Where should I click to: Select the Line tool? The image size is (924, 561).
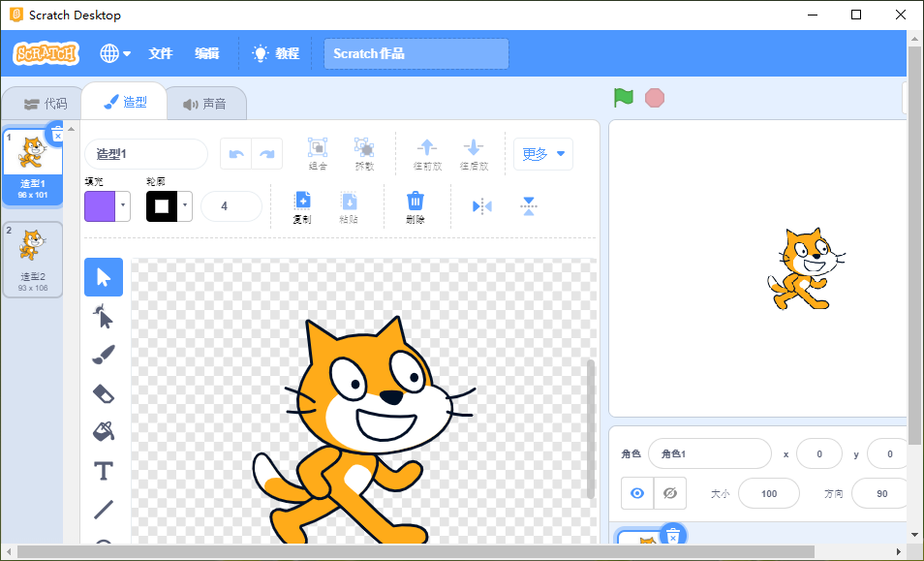(104, 509)
